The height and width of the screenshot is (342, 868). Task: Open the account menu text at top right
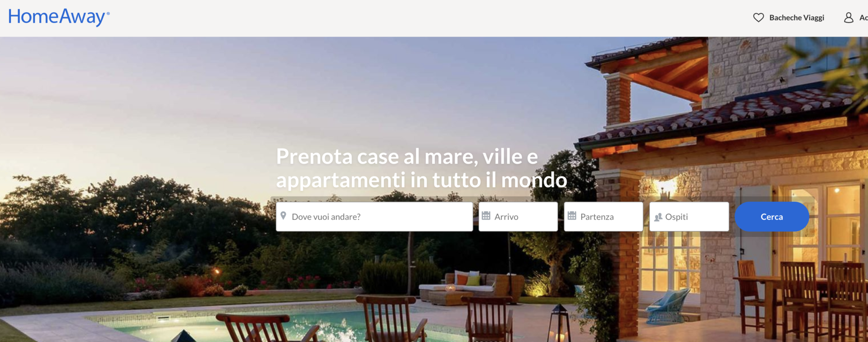[863, 18]
